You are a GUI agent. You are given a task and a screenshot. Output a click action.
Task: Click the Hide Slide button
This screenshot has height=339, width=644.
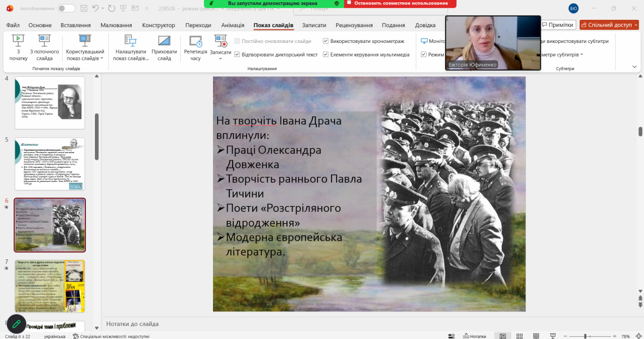(164, 47)
